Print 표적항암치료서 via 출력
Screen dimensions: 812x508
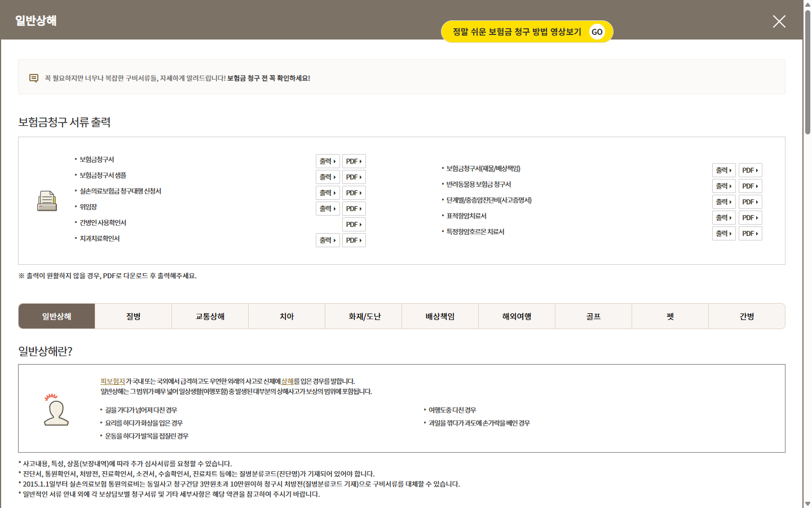(x=724, y=218)
